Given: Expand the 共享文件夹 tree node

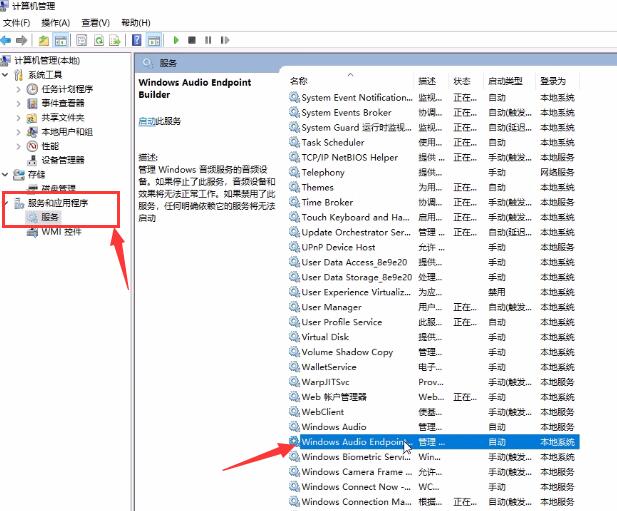Looking at the screenshot, I should [18, 118].
